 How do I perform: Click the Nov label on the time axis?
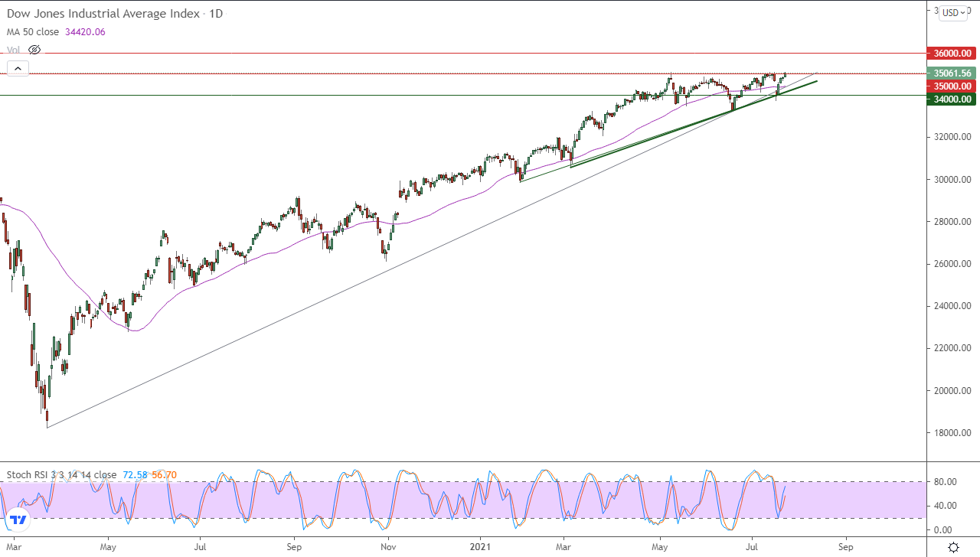click(x=388, y=547)
